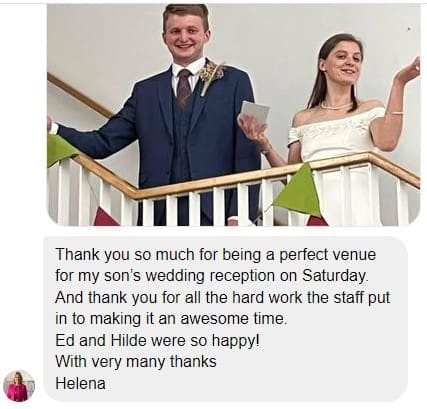Select the thank-you message bubble

(x=226, y=319)
